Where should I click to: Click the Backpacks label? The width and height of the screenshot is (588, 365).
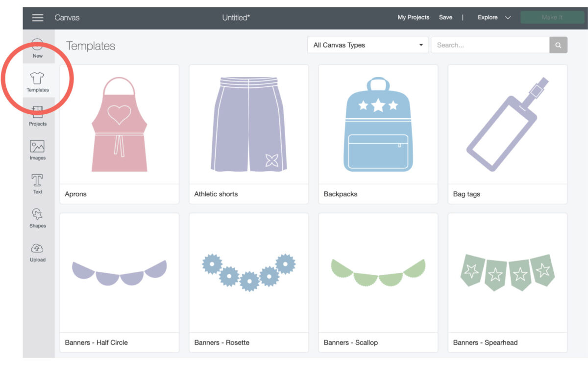click(x=341, y=194)
